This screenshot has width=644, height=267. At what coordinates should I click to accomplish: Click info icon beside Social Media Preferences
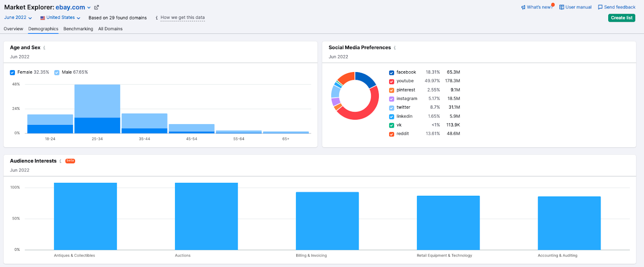pos(395,48)
